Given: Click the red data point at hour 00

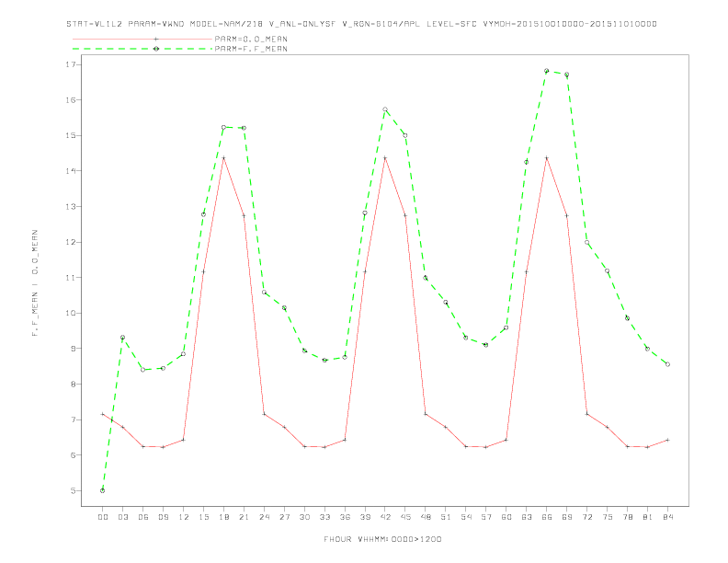Looking at the screenshot, I should tap(103, 414).
